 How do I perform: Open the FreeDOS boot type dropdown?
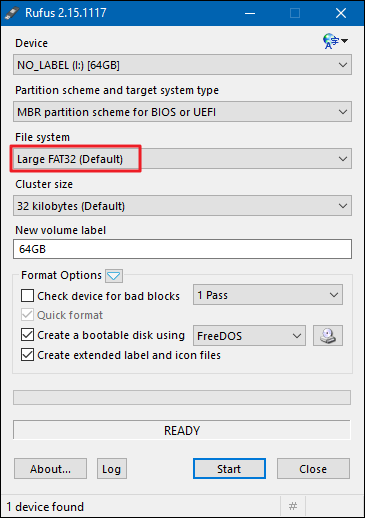pos(249,335)
